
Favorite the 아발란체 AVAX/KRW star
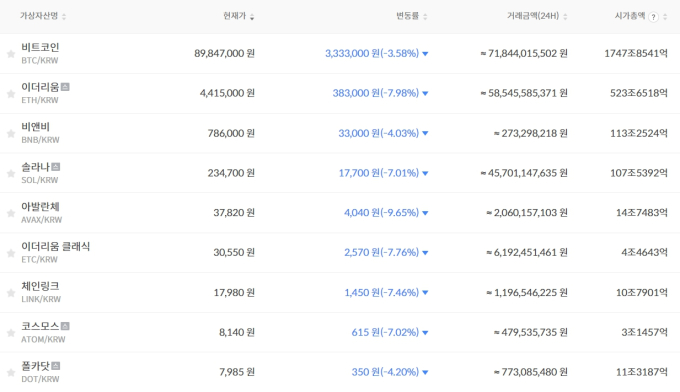click(x=11, y=213)
